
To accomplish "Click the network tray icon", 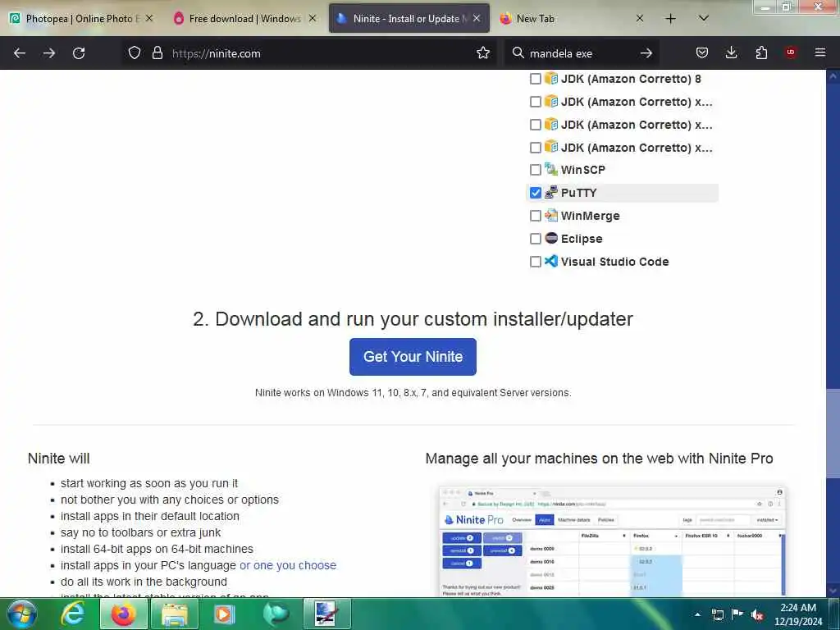I will pyautogui.click(x=717, y=615).
